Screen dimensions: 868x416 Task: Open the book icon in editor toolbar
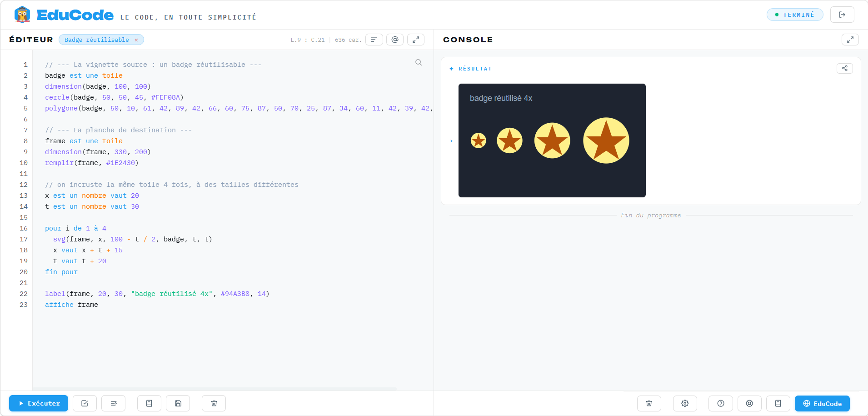coord(149,403)
